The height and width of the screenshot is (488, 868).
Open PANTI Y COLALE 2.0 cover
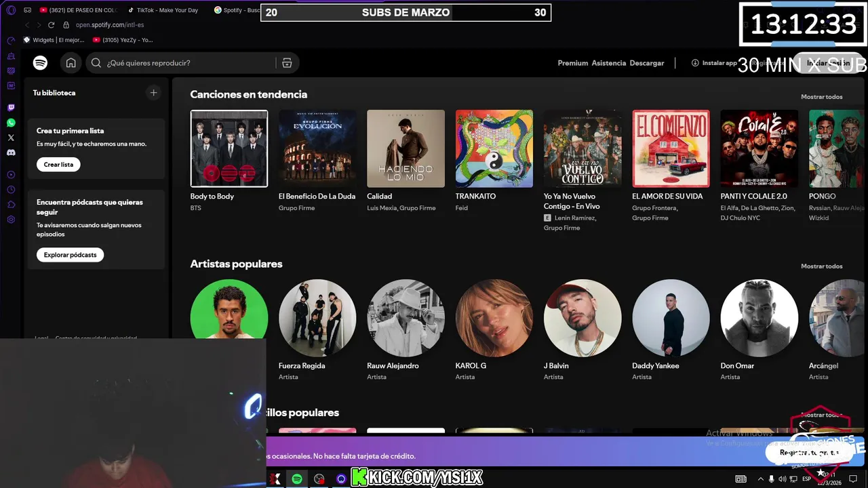click(x=759, y=148)
